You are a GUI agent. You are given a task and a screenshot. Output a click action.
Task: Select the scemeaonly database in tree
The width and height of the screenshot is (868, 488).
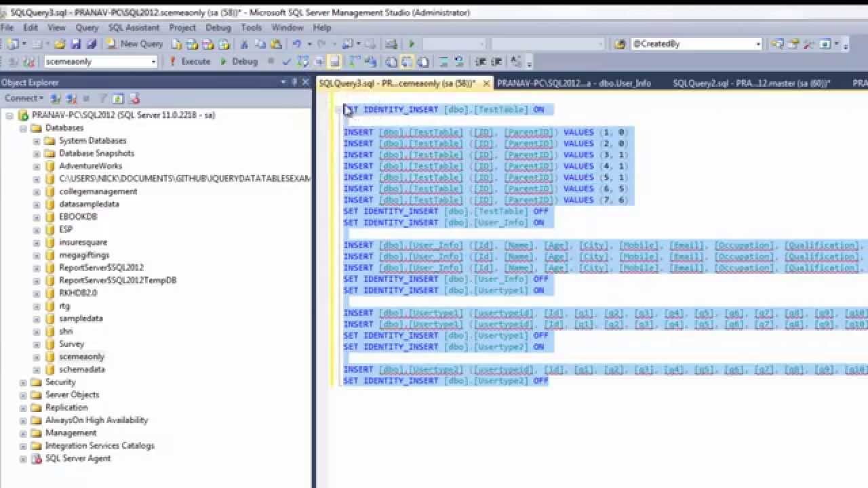point(81,357)
